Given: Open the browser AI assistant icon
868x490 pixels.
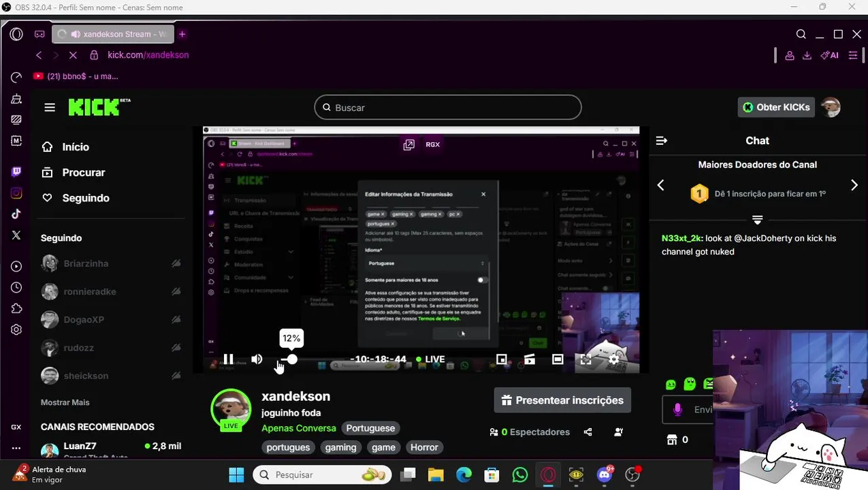Looking at the screenshot, I should (x=829, y=55).
